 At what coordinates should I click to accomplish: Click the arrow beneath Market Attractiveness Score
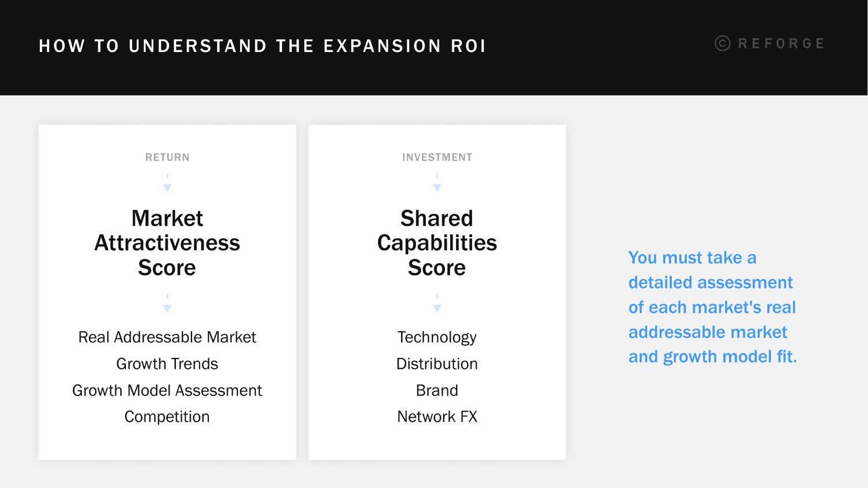[167, 306]
